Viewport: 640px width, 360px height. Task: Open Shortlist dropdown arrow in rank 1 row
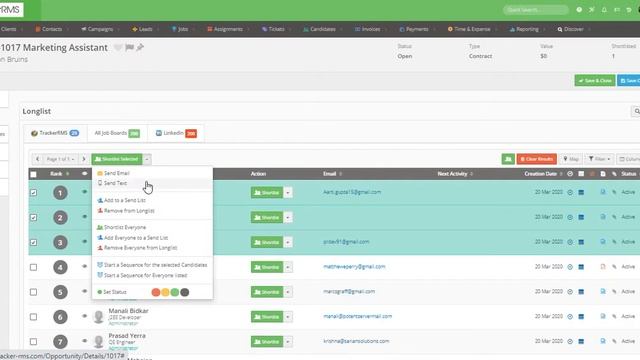tap(288, 193)
